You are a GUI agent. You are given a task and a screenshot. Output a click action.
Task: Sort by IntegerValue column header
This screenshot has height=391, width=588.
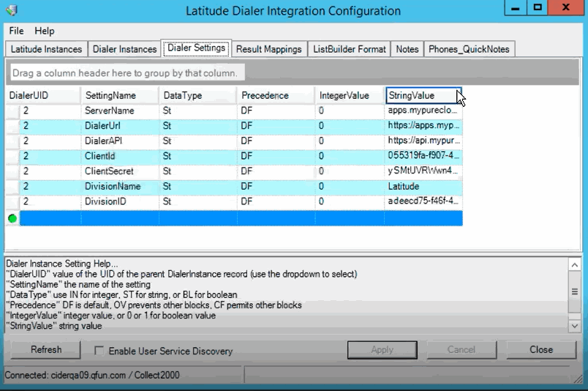pos(350,95)
